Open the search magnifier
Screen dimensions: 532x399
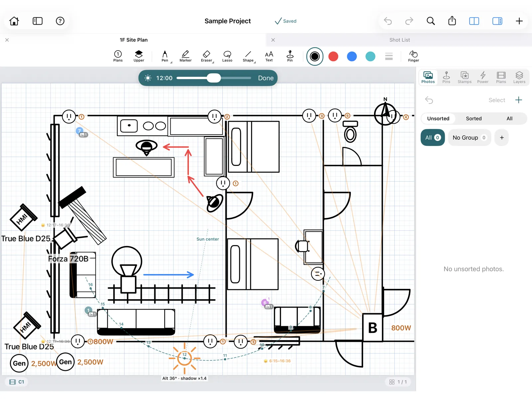(431, 21)
